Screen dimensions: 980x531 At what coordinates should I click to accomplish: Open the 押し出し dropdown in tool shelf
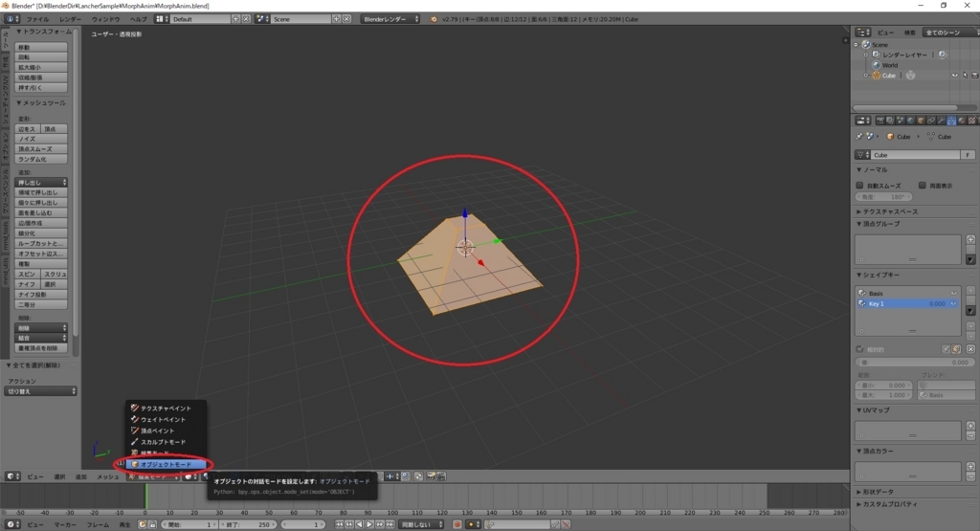[40, 183]
